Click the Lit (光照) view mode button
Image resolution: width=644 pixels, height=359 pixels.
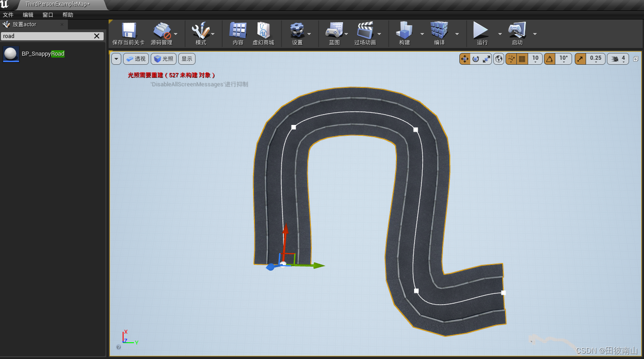163,59
